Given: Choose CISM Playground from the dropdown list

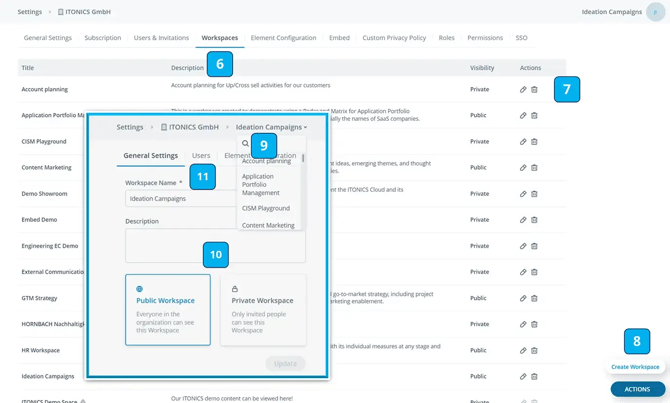Looking at the screenshot, I should click(x=266, y=208).
